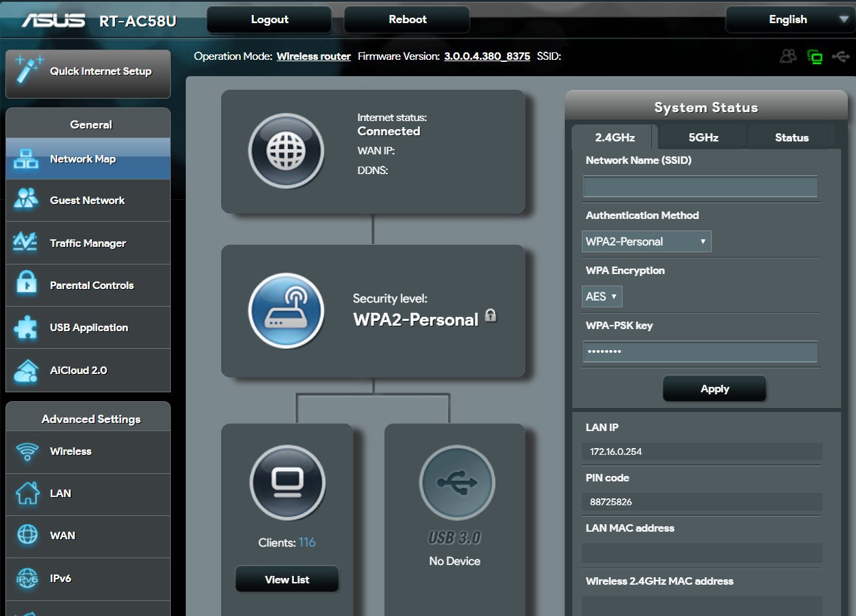Click the Quick Internet Setup wand icon

(28, 71)
